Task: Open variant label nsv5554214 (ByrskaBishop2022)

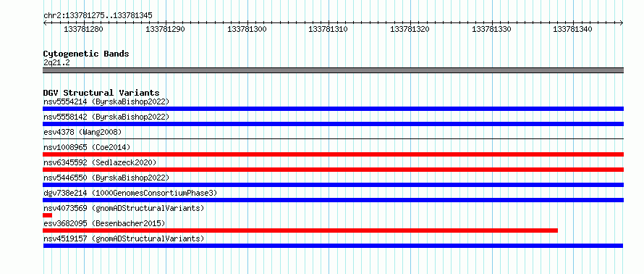Action: 106,101
